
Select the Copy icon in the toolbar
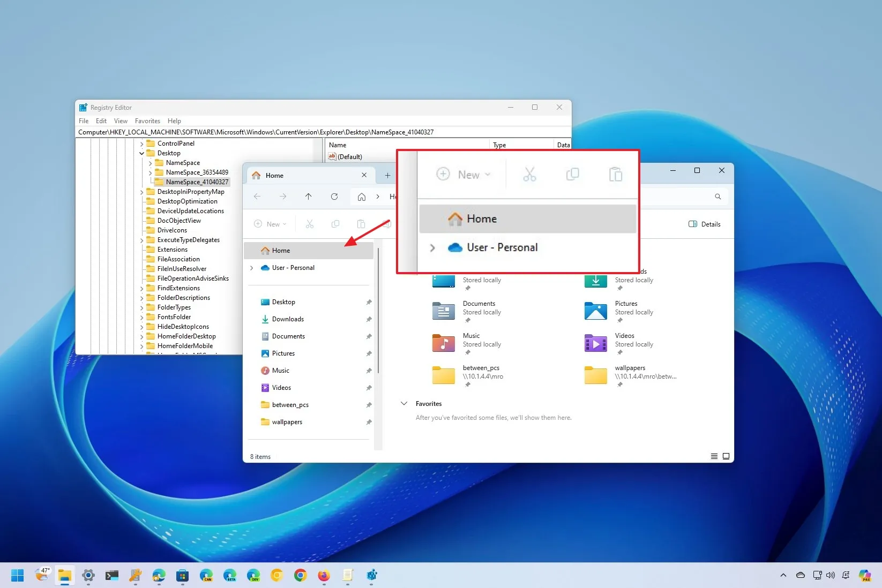pos(335,224)
